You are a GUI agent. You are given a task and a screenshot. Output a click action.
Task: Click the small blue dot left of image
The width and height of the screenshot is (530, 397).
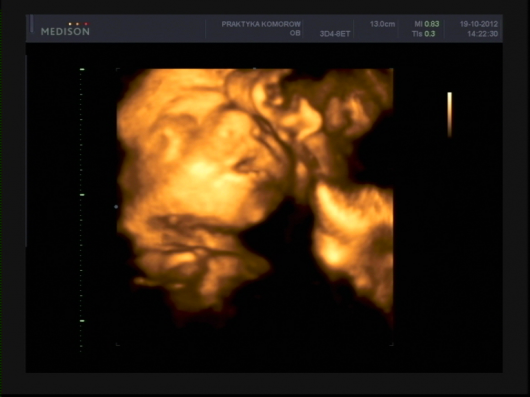pos(116,206)
